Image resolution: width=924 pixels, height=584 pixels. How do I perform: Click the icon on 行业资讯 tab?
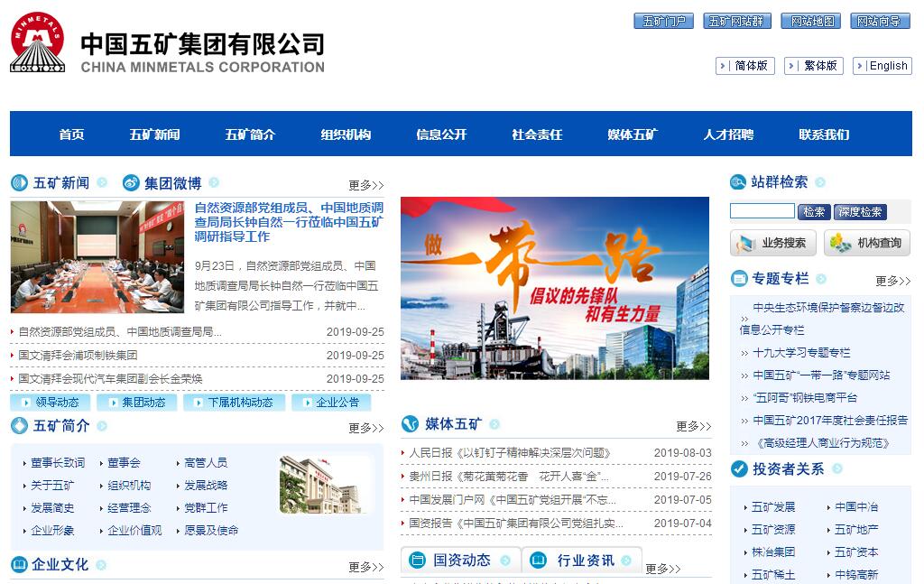(x=538, y=560)
